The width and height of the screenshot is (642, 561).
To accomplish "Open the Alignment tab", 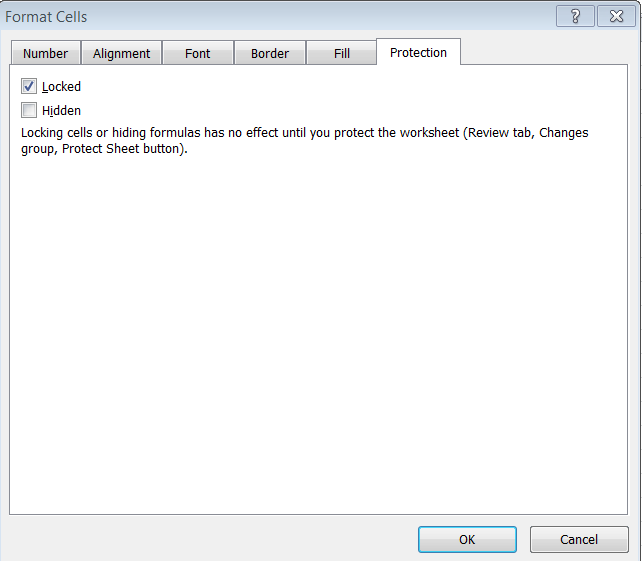I will pyautogui.click(x=121, y=54).
